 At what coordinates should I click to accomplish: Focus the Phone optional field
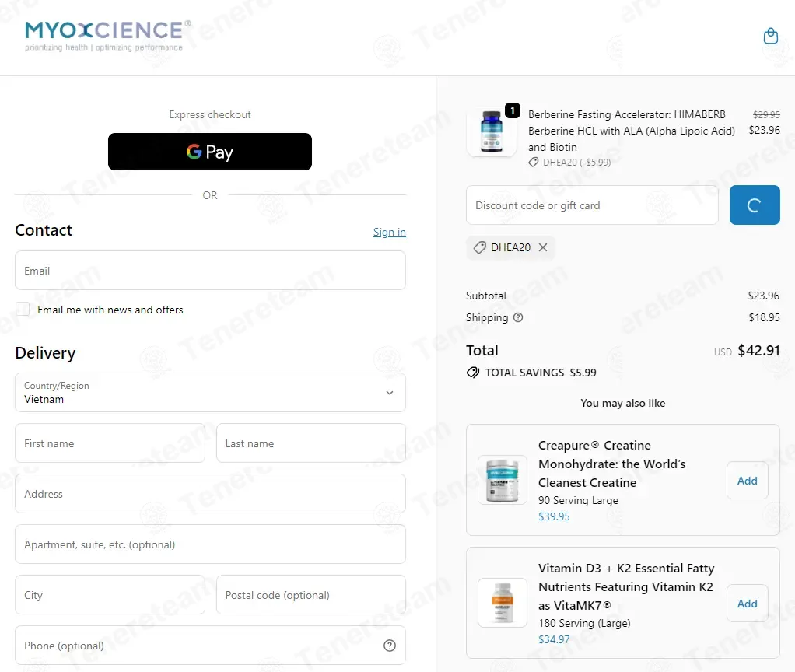point(210,646)
